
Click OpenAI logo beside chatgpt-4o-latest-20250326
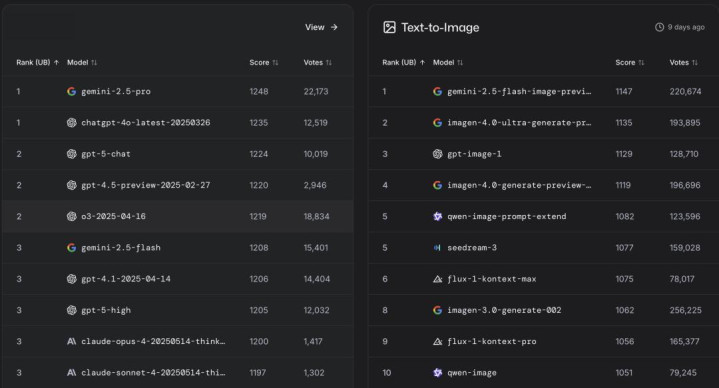coord(72,122)
